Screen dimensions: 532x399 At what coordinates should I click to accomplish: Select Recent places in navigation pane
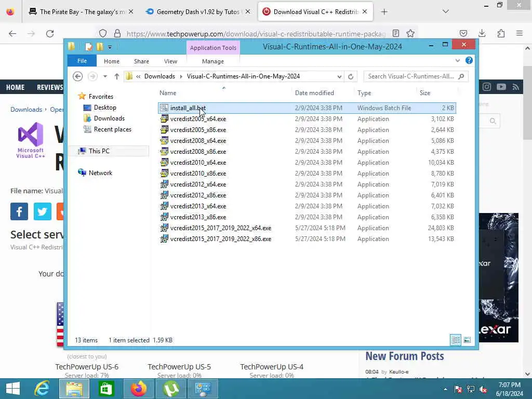click(112, 129)
